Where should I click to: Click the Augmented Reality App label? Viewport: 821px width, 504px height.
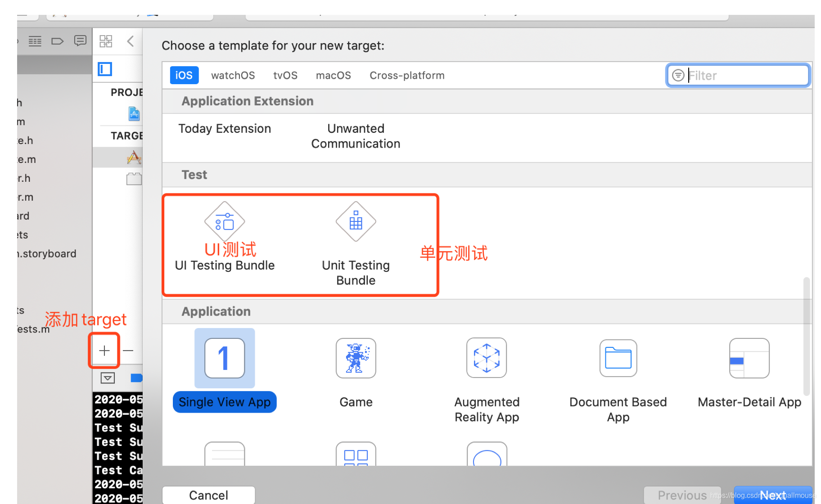point(487,409)
